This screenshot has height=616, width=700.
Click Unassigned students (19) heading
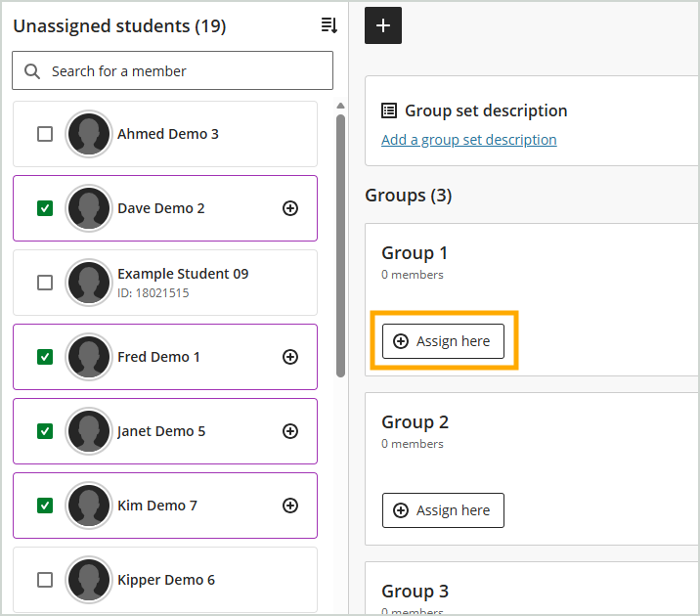point(119,25)
